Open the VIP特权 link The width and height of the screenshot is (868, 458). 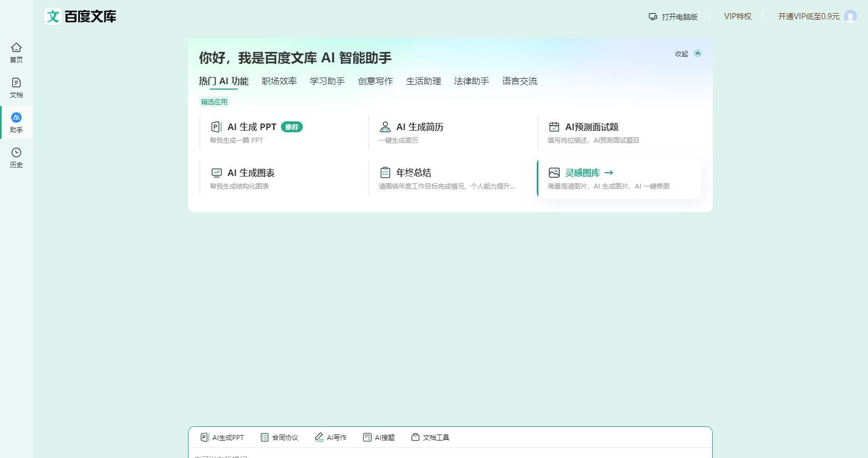point(738,16)
